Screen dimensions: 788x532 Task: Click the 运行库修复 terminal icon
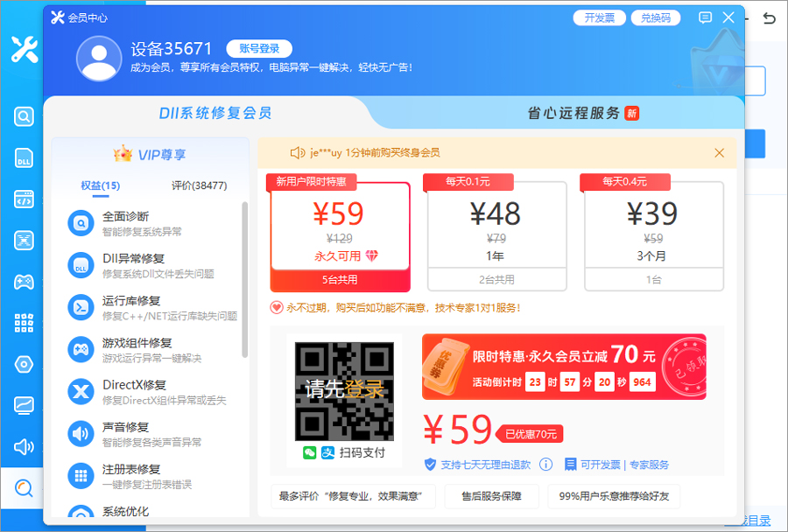pos(81,307)
